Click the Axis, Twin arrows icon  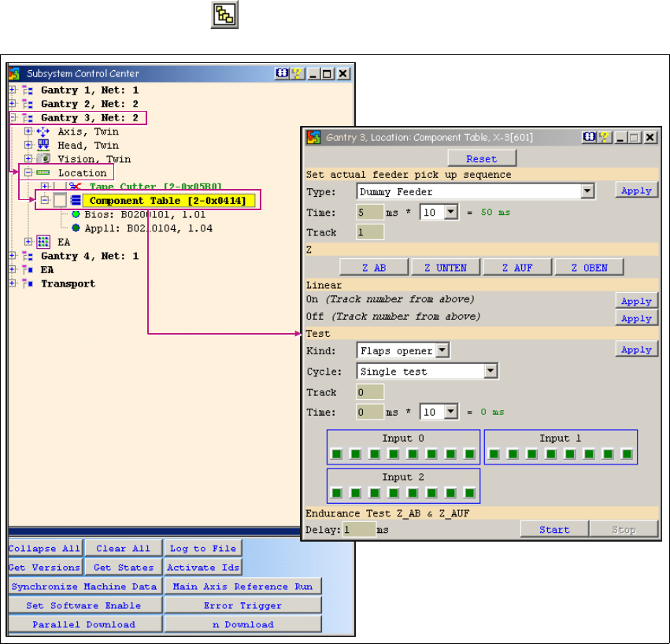pyautogui.click(x=44, y=131)
